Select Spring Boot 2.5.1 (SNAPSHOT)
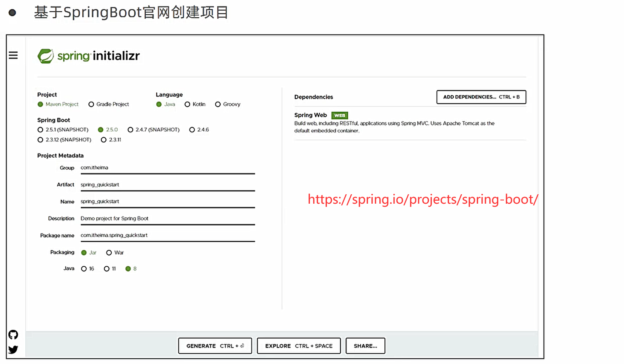Viewport: 624px width, 364px height. (40, 130)
